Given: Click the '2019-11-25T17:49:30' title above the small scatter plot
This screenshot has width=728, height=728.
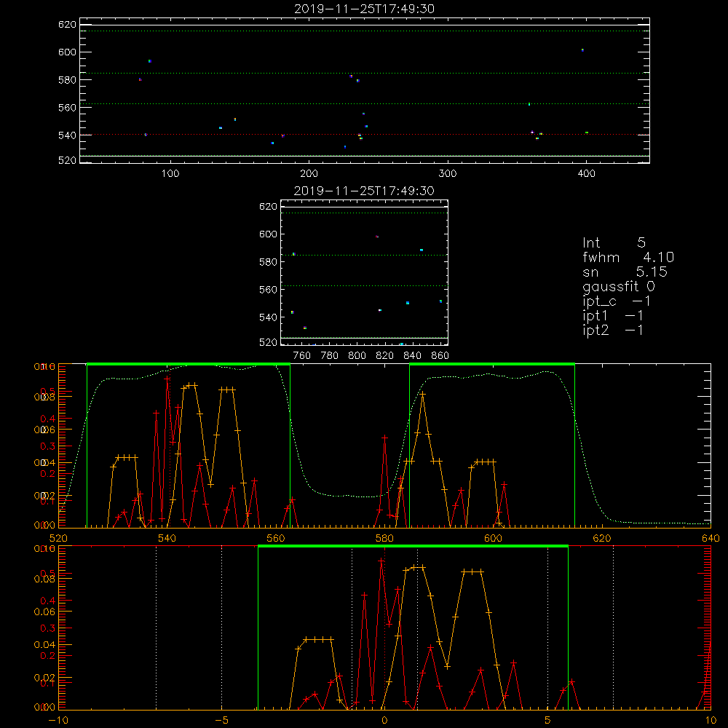Looking at the screenshot, I should (x=364, y=191).
